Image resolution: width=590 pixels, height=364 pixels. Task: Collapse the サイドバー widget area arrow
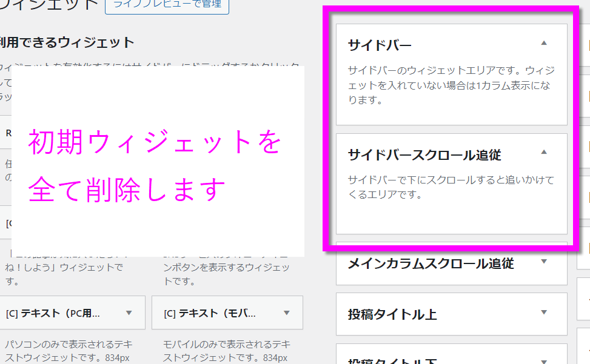[x=544, y=43]
